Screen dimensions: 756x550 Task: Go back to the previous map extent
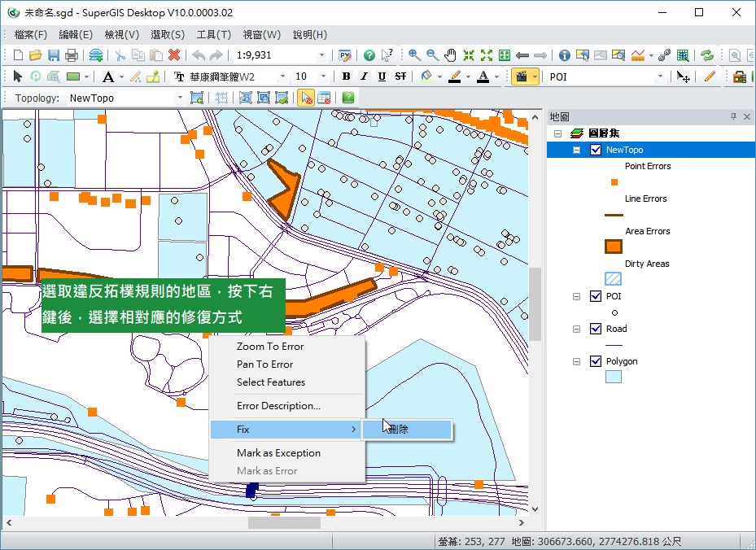(x=522, y=55)
